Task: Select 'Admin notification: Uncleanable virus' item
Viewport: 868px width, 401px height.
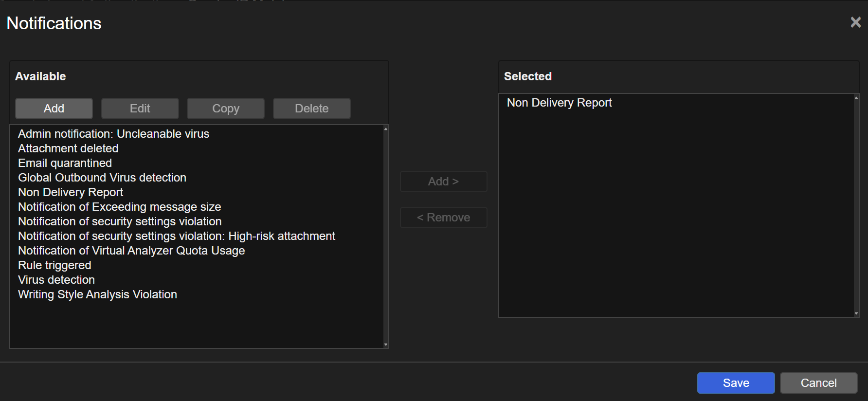Action: coord(113,134)
